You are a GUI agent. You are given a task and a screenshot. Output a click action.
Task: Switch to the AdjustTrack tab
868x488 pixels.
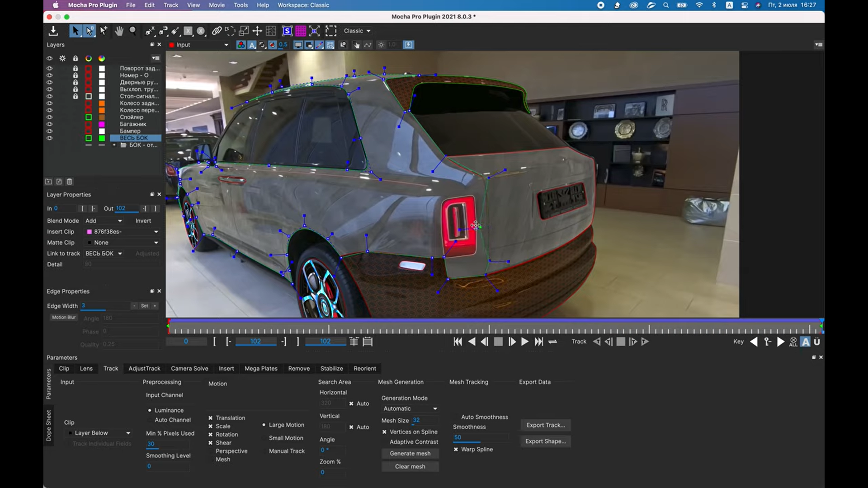pos(144,368)
